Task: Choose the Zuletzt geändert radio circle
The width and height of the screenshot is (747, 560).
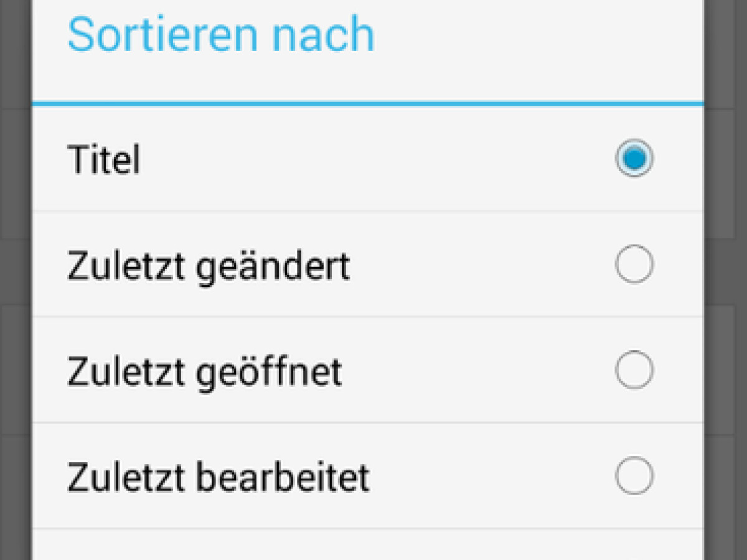Action: [x=634, y=264]
